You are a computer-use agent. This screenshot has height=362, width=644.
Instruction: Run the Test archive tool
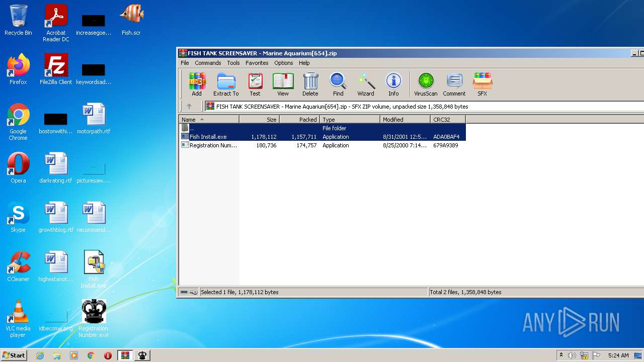(x=255, y=84)
